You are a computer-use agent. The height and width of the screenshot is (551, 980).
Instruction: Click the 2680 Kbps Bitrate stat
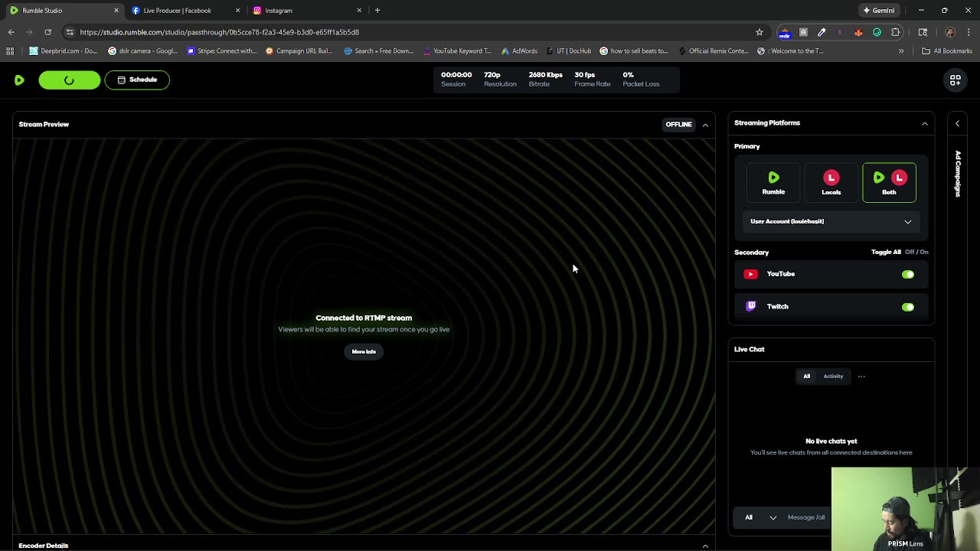click(545, 79)
